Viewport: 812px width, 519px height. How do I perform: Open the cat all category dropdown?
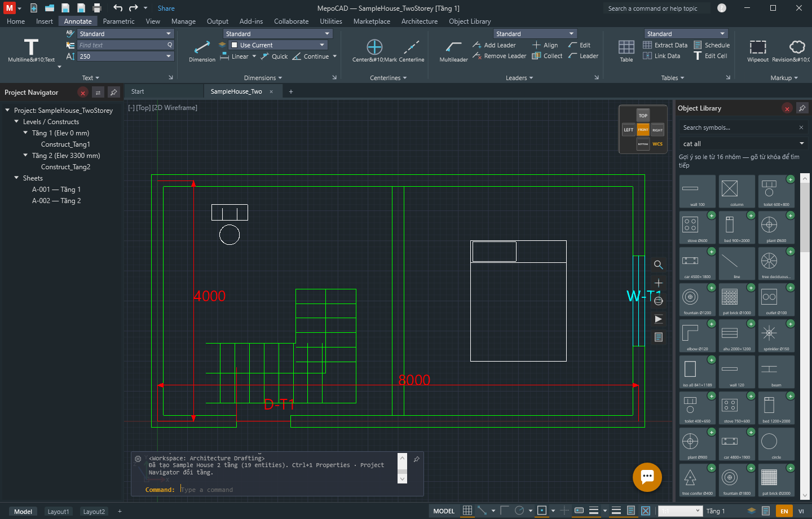tap(743, 144)
